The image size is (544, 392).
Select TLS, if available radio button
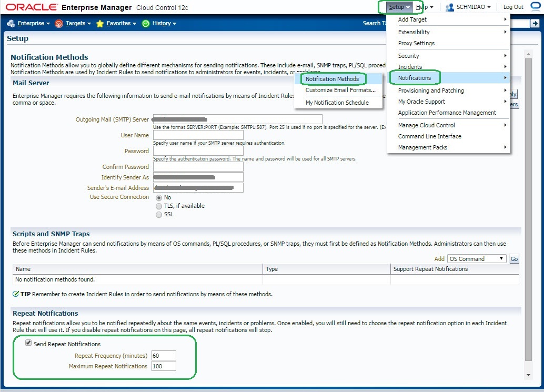159,206
